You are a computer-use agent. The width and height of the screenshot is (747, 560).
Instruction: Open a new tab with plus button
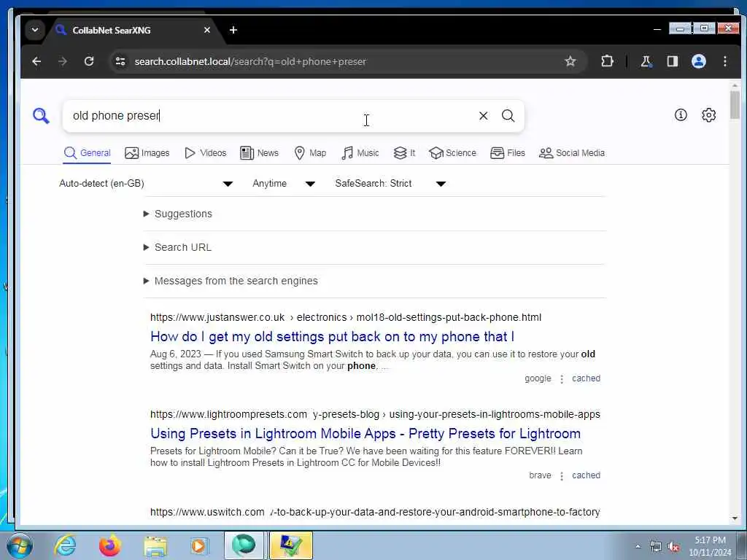point(233,30)
